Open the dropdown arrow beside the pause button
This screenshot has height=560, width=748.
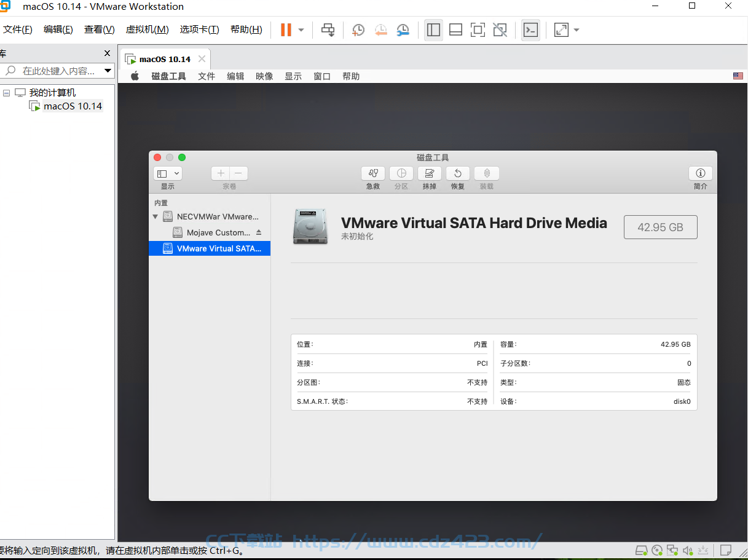point(301,30)
